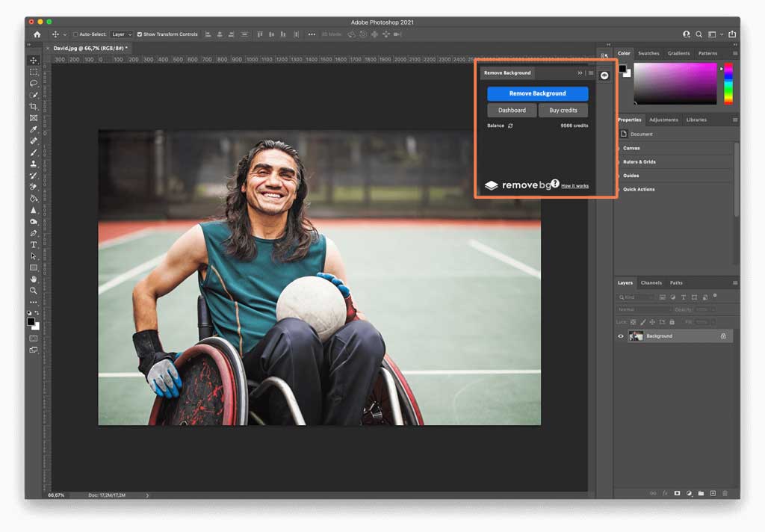This screenshot has height=532, width=765.
Task: Toggle the type layer filter icon
Action: (x=683, y=297)
